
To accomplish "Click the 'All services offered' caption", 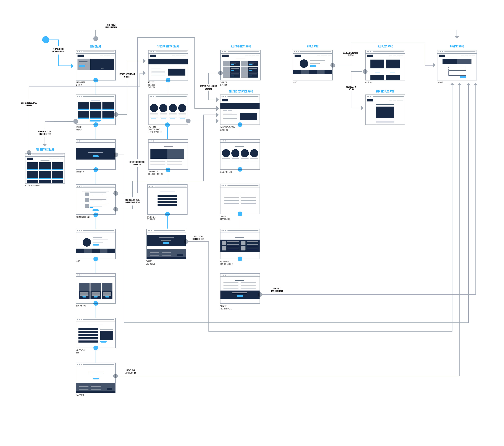I will point(33,186).
